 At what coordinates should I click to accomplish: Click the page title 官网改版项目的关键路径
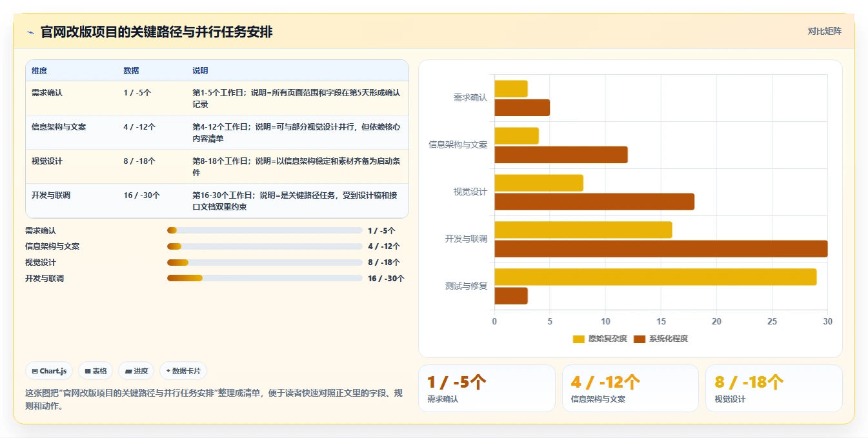pos(157,32)
